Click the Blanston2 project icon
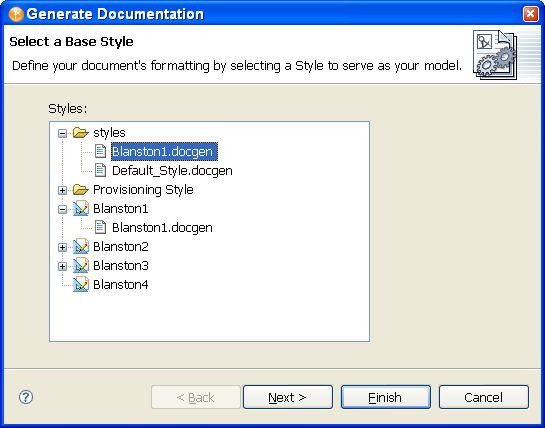Image resolution: width=545 pixels, height=428 pixels. pyautogui.click(x=81, y=246)
